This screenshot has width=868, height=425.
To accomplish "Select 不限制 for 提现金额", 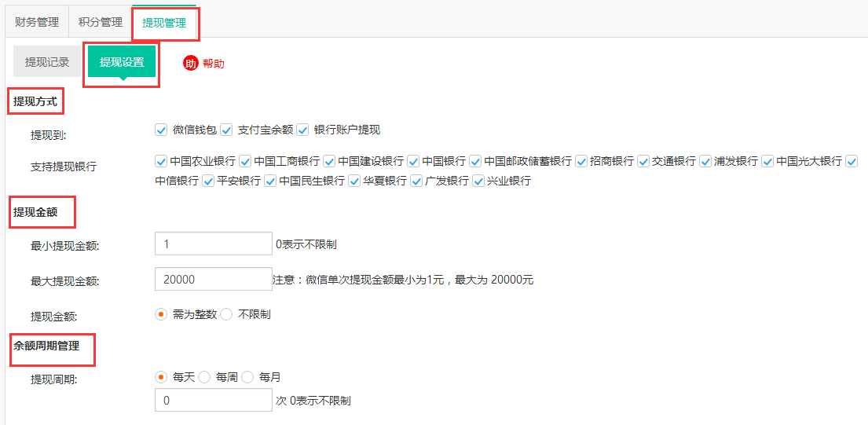I will pos(227,314).
